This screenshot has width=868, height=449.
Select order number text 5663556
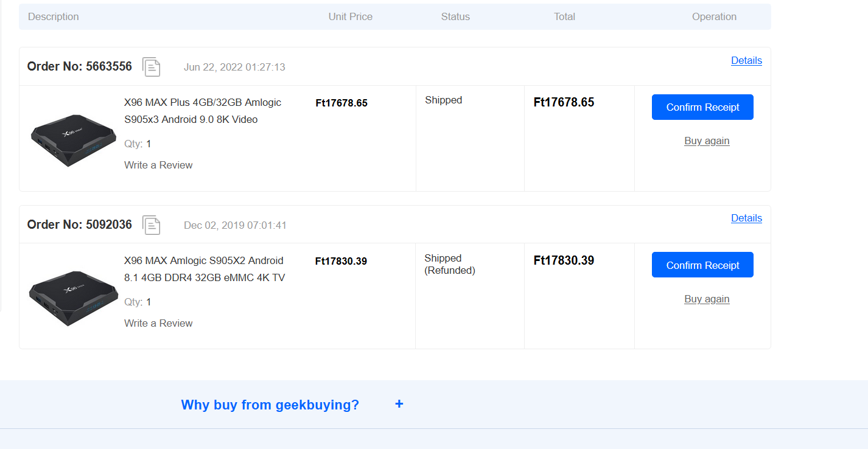pyautogui.click(x=109, y=66)
